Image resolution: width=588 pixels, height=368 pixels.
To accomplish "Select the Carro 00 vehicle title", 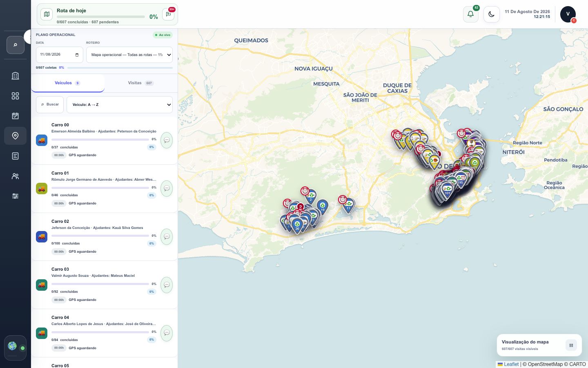I will [x=60, y=125].
